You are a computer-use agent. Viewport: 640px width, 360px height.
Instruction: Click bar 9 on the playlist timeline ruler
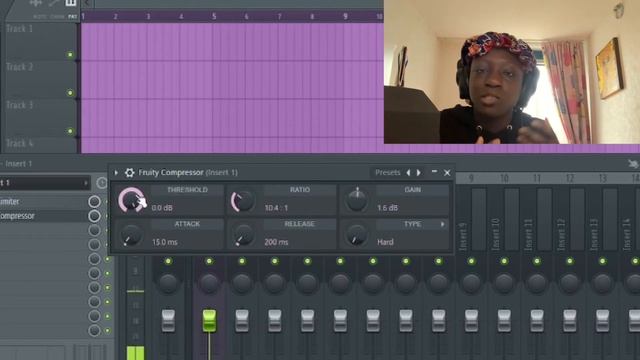345,16
